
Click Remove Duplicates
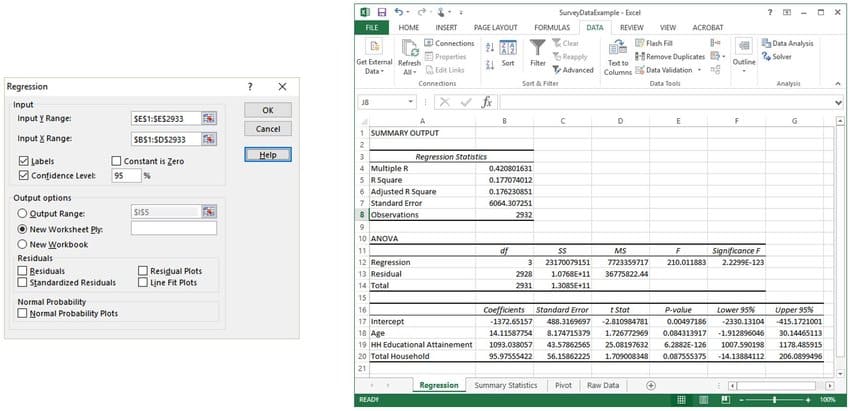[x=669, y=56]
